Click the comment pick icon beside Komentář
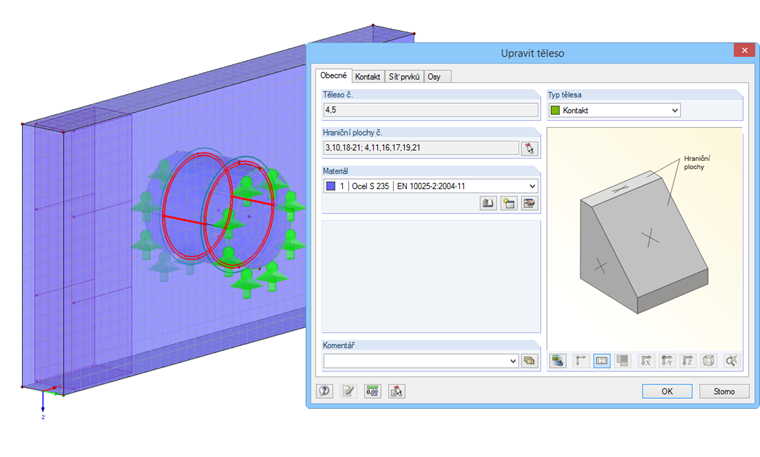The image size is (760, 457). [529, 361]
